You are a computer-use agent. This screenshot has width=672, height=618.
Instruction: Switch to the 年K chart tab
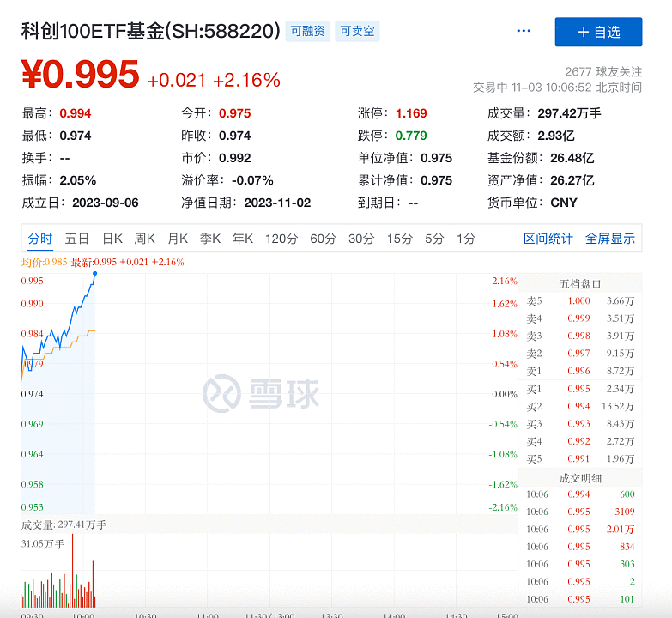pos(243,239)
